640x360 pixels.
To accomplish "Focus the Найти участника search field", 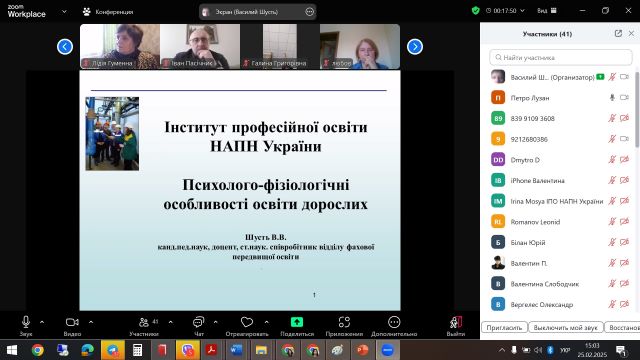I will (x=561, y=58).
